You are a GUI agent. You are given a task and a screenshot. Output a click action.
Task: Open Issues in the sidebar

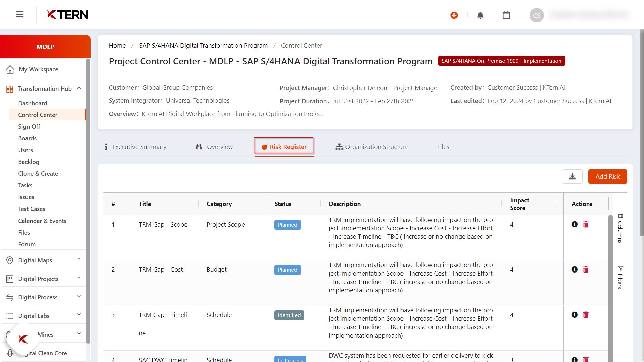(x=26, y=197)
